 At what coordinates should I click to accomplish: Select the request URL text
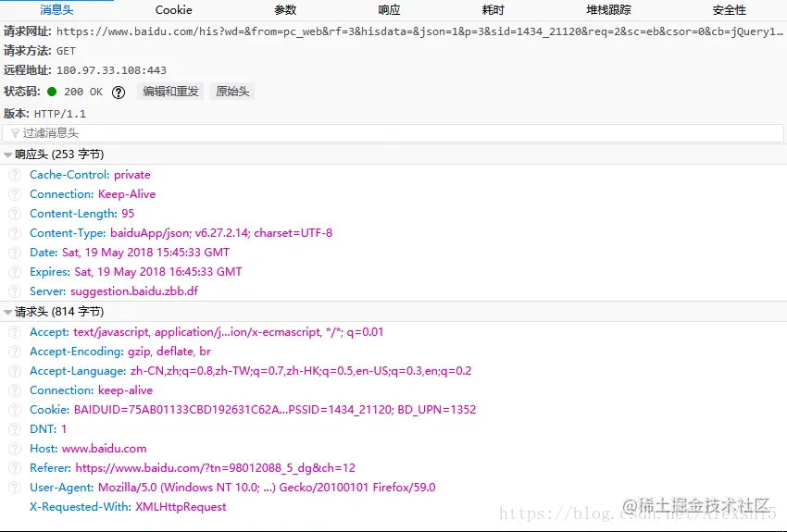[419, 31]
